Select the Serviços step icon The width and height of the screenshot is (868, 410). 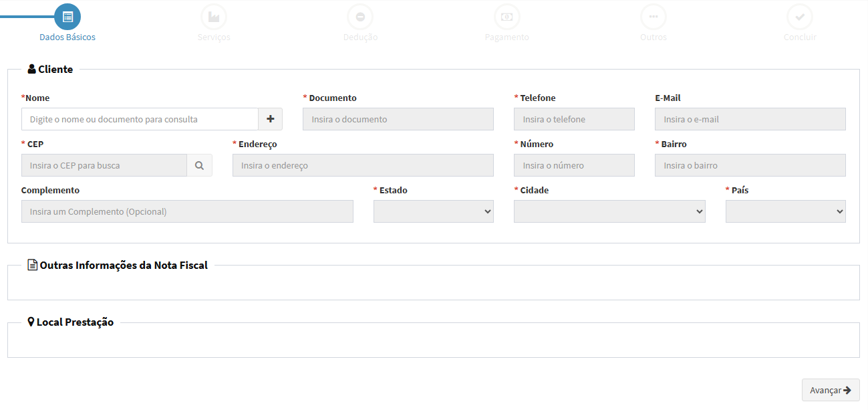(214, 17)
